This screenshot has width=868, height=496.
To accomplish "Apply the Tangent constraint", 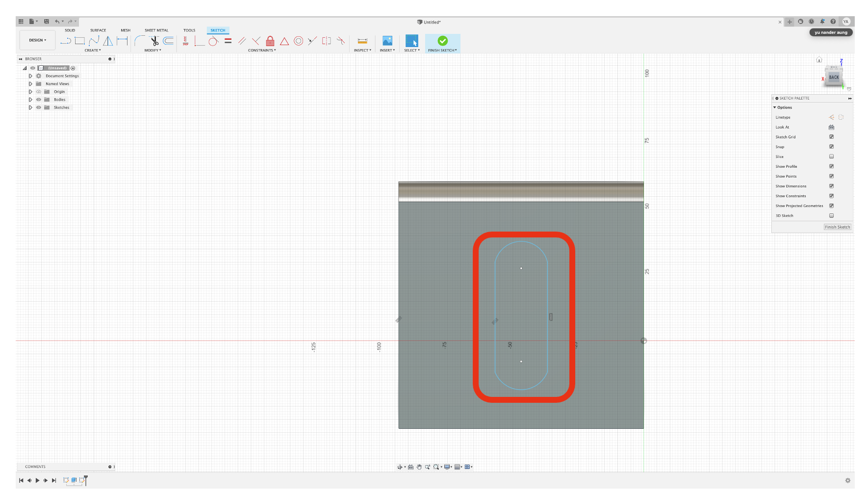I will 213,41.
